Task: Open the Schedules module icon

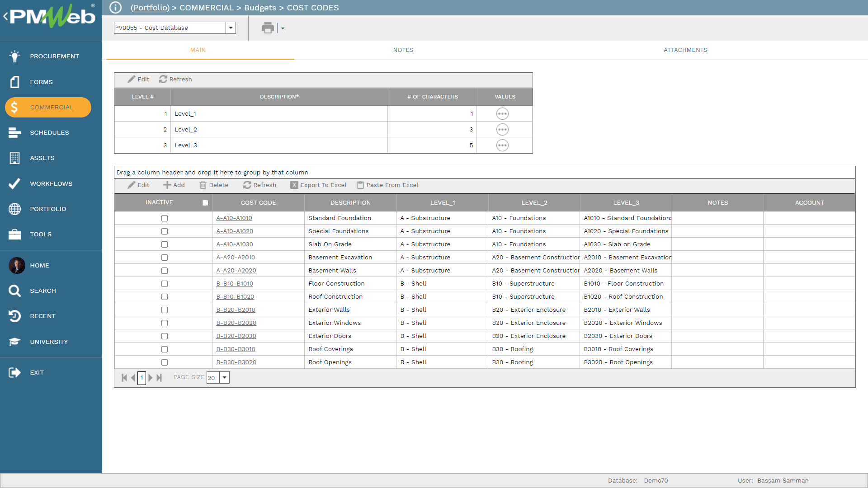Action: click(x=14, y=132)
